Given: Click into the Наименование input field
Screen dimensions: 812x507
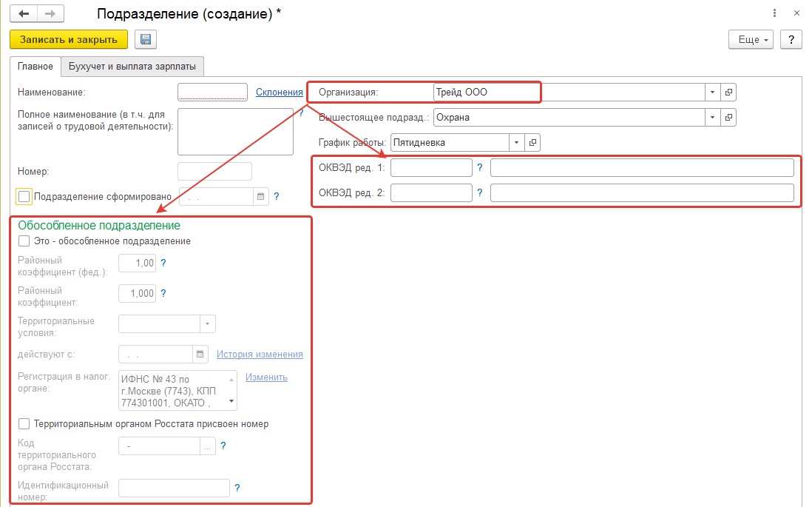Looking at the screenshot, I should pyautogui.click(x=212, y=93).
